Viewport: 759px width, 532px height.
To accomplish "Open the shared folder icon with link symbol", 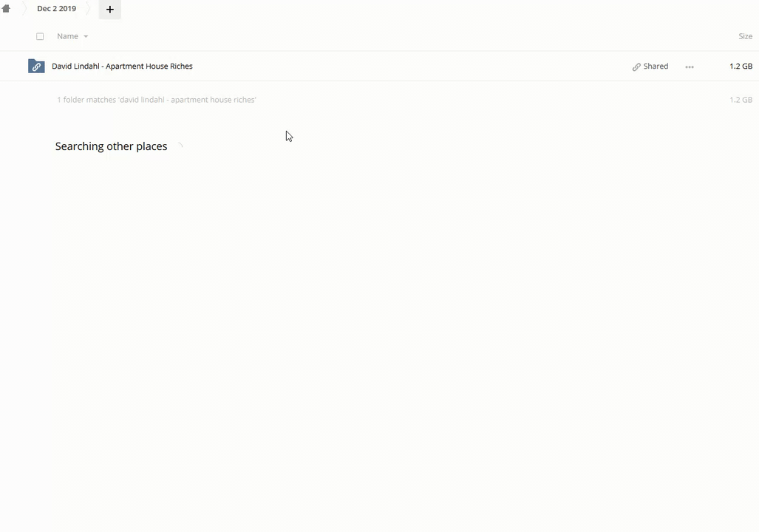I will coord(36,66).
